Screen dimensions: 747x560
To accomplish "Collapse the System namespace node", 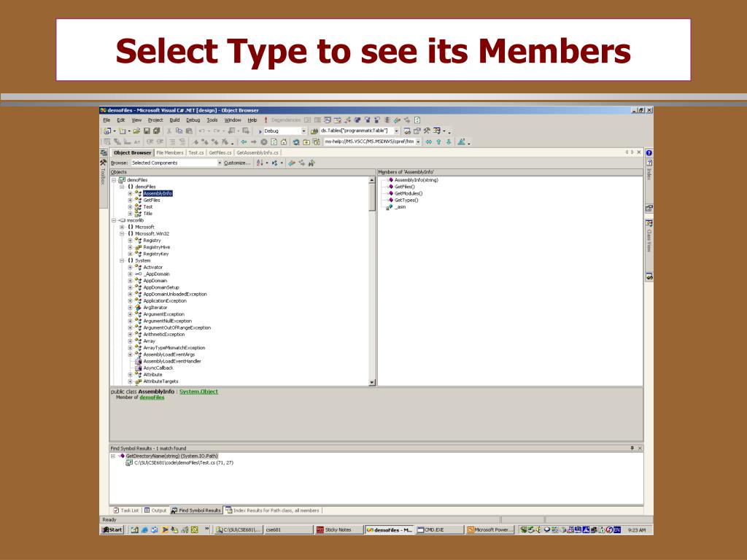I will (x=122, y=261).
